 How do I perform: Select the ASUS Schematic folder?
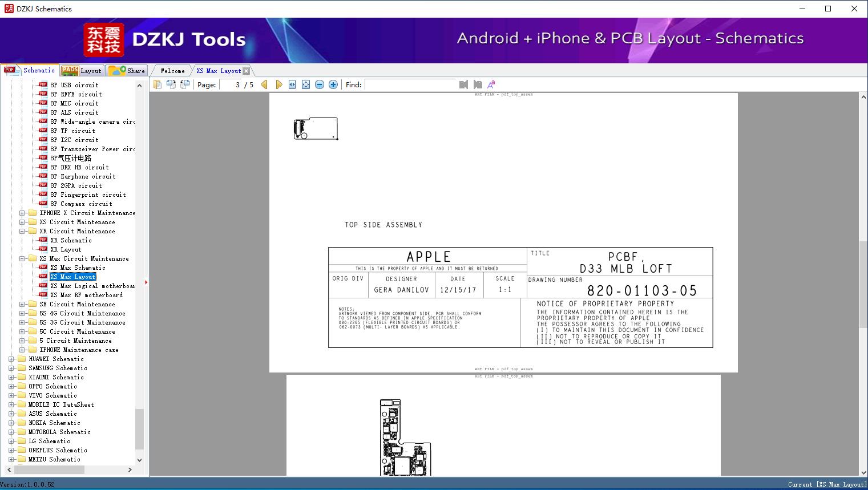[x=53, y=414]
